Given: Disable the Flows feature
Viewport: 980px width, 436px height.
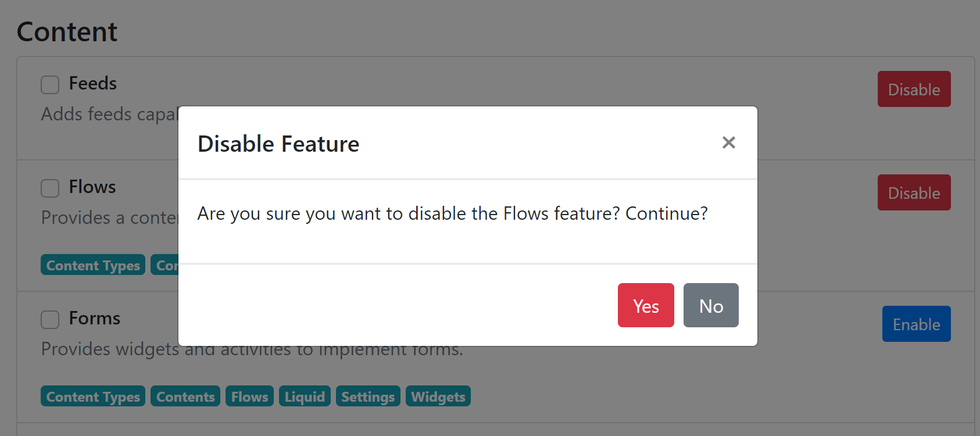Looking at the screenshot, I should (914, 192).
